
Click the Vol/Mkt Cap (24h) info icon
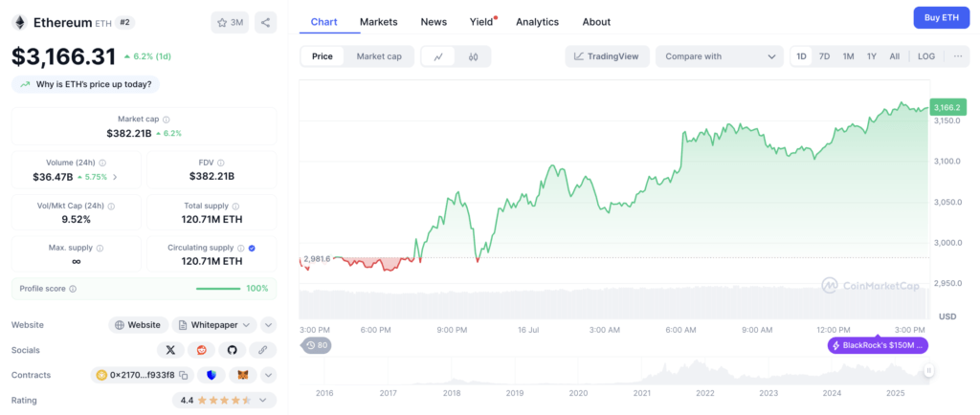point(111,206)
